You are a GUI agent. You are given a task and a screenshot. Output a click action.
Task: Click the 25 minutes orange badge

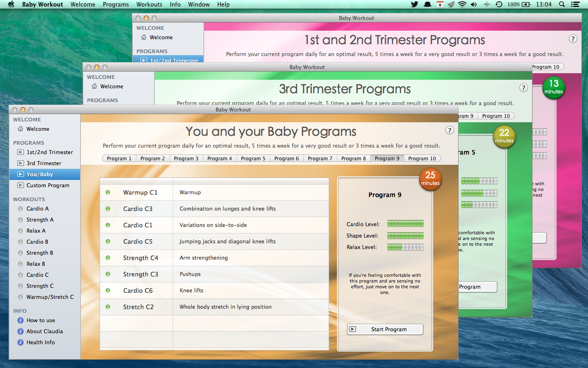[430, 179]
